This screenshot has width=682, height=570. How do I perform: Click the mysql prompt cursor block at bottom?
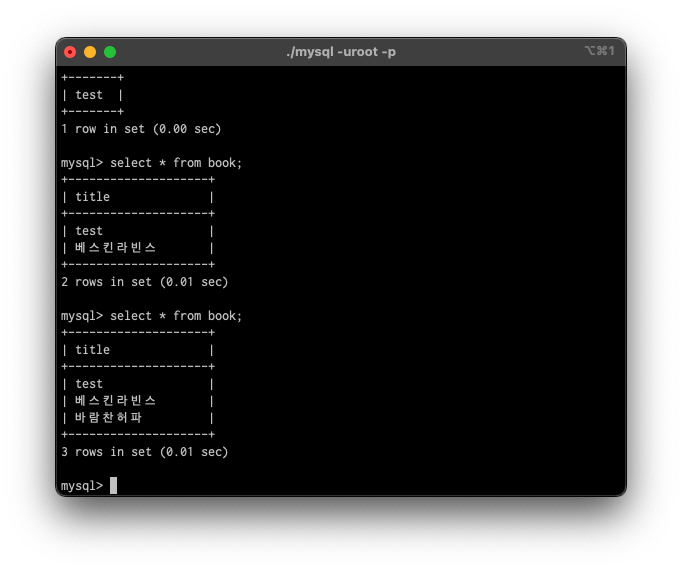coord(114,486)
